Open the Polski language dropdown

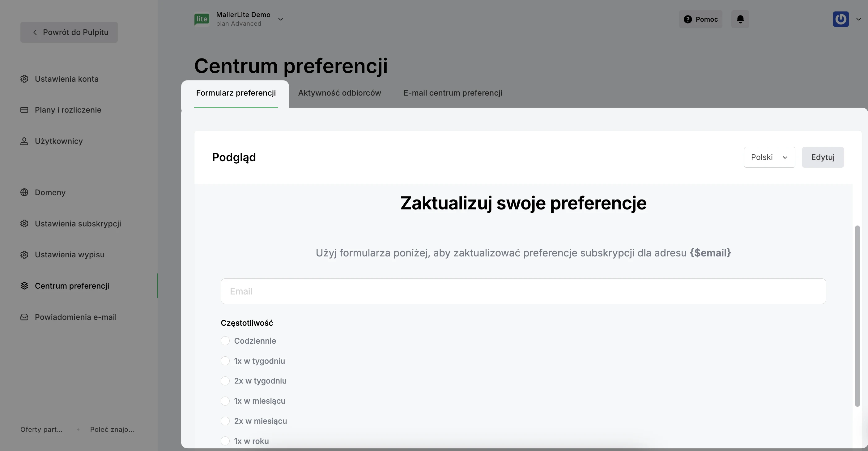click(769, 157)
